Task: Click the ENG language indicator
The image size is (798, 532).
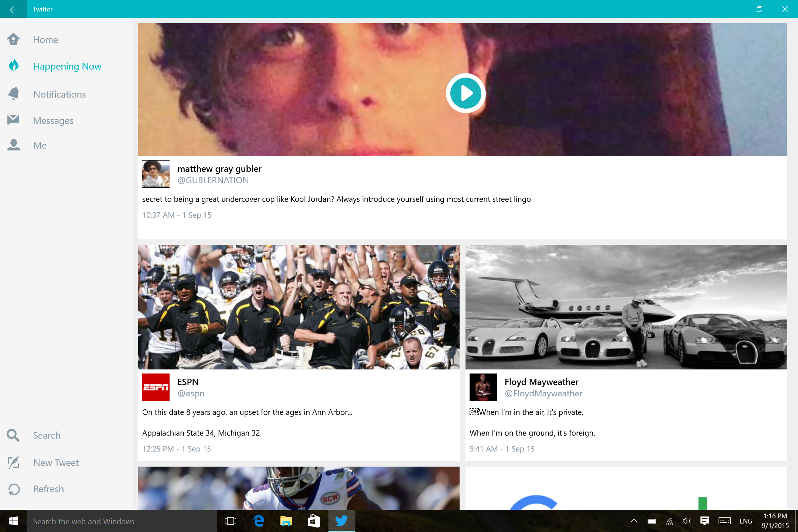Action: (x=746, y=521)
